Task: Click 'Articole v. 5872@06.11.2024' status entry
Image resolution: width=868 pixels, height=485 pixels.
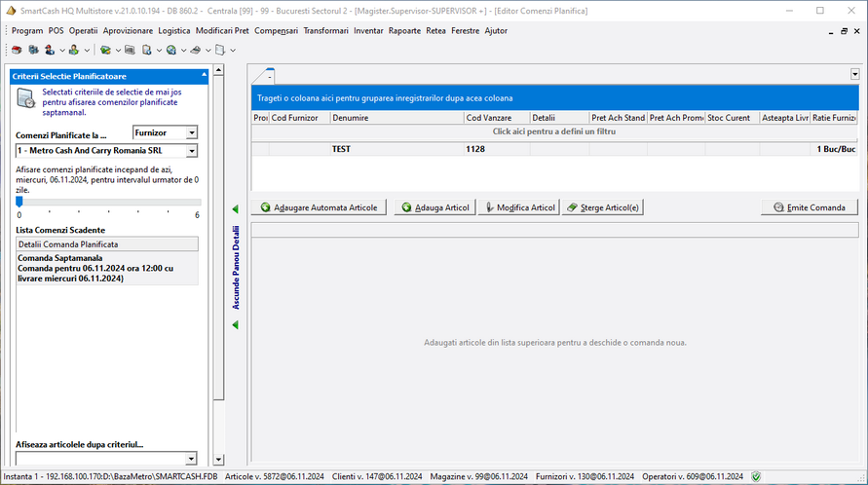Action: tap(275, 476)
